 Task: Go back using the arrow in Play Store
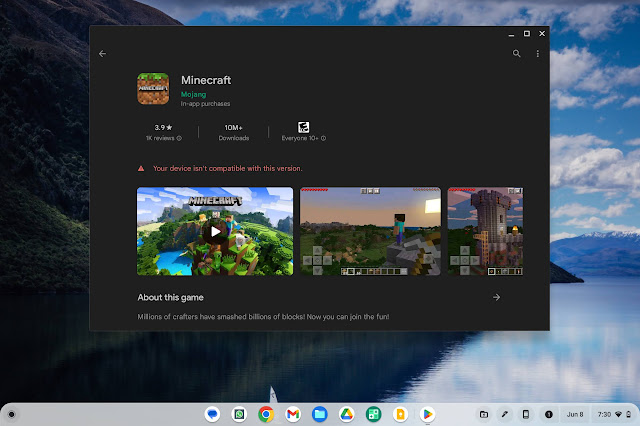tap(102, 53)
